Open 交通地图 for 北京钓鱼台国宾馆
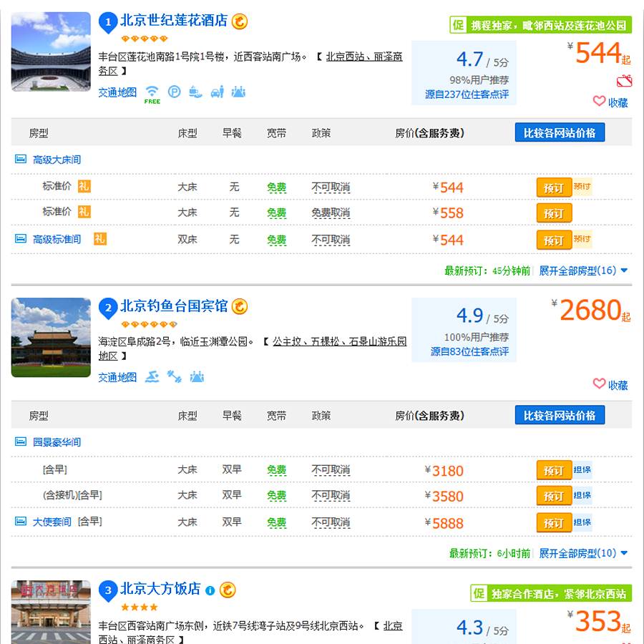644x644 pixels. coord(117,377)
